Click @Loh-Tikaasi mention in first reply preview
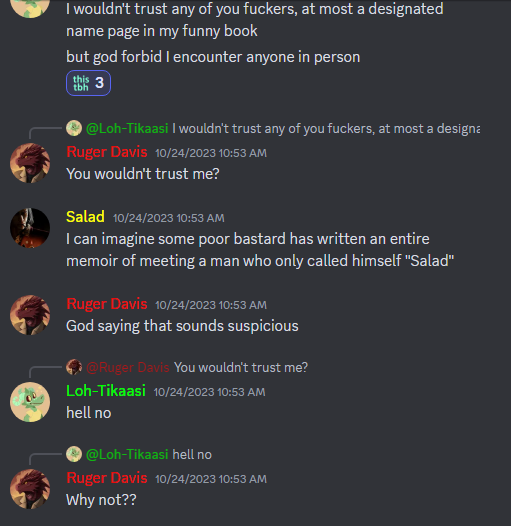Screen dimensions: 511x526 [127, 128]
